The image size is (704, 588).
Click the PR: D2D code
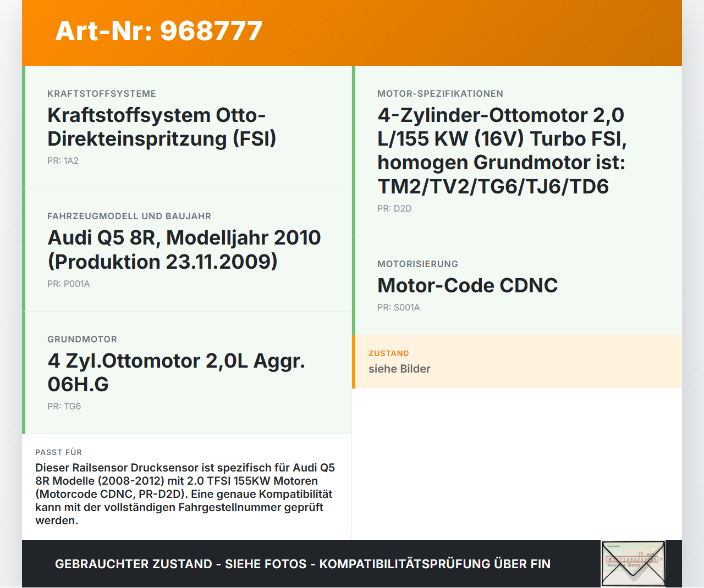click(x=394, y=208)
